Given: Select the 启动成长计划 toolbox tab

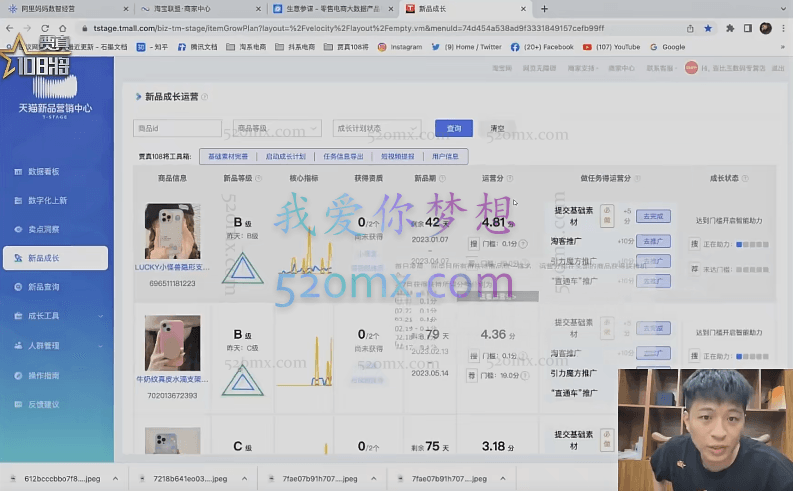Looking at the screenshot, I should [285, 156].
